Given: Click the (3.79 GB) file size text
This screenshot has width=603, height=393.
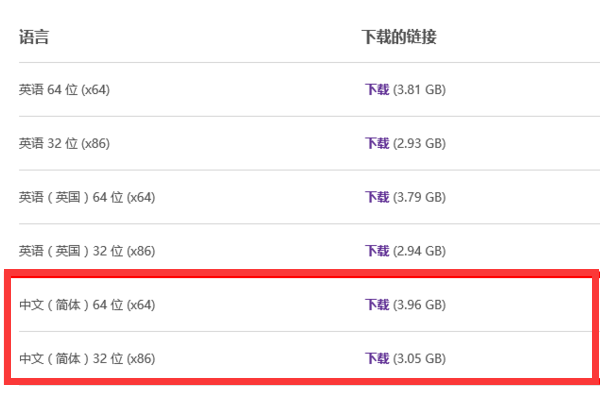Looking at the screenshot, I should (x=419, y=197).
